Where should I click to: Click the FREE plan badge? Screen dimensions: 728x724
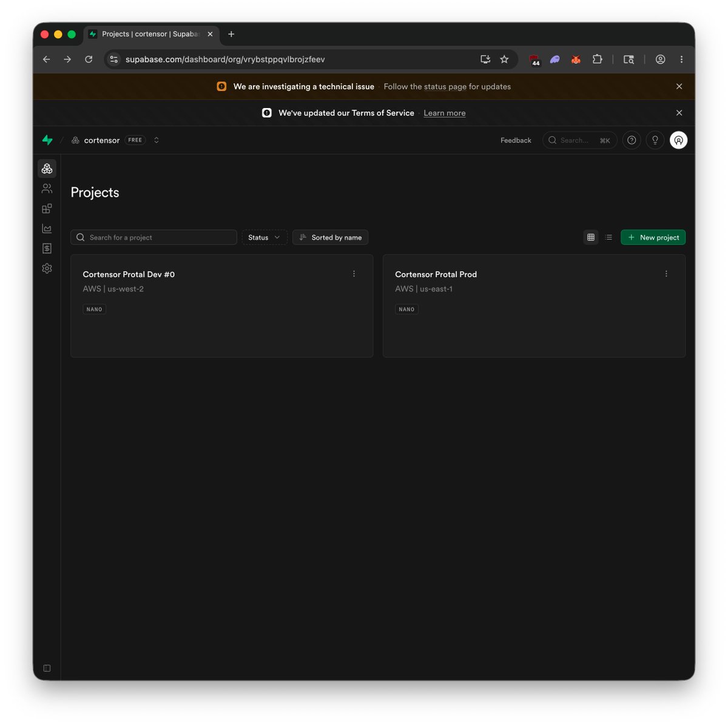135,140
